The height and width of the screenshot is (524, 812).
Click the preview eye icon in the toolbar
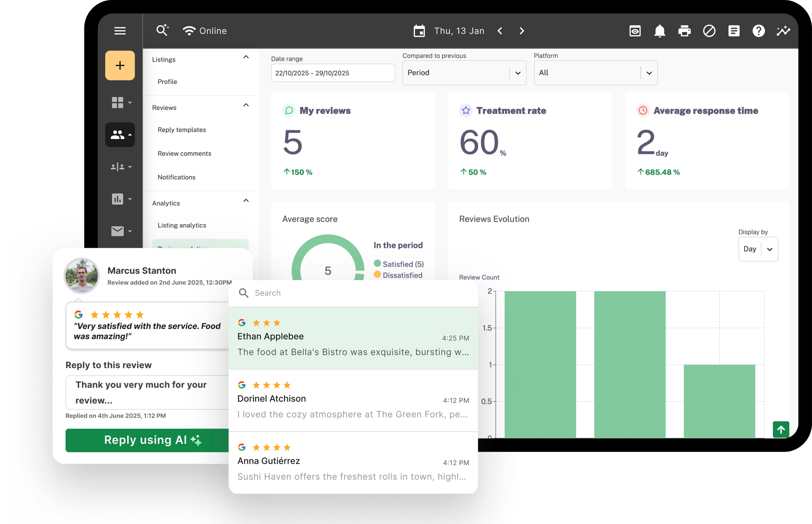click(x=635, y=31)
